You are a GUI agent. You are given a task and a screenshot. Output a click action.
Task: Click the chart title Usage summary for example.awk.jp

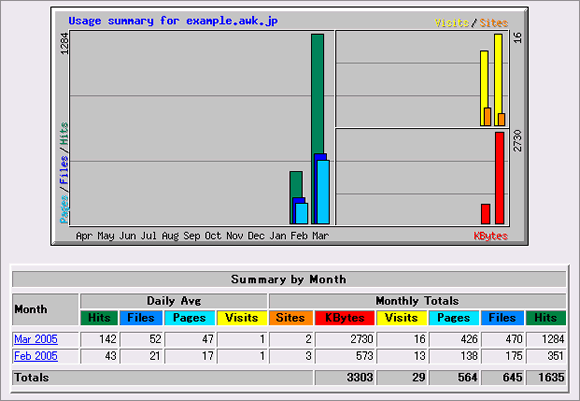pos(173,21)
